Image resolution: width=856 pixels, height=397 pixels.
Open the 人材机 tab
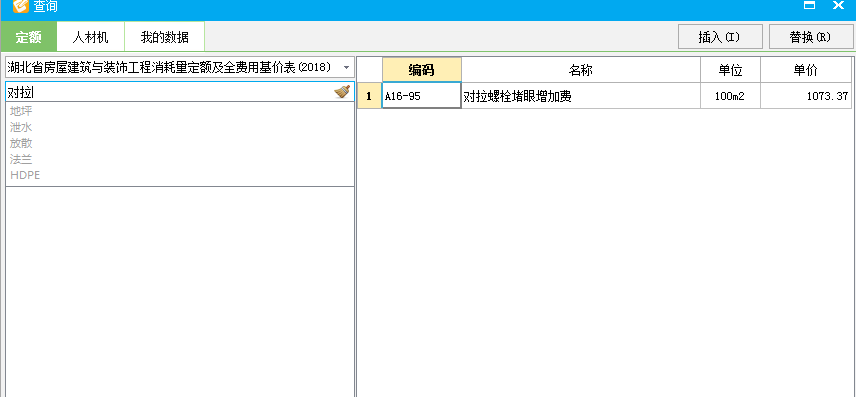[x=91, y=37]
